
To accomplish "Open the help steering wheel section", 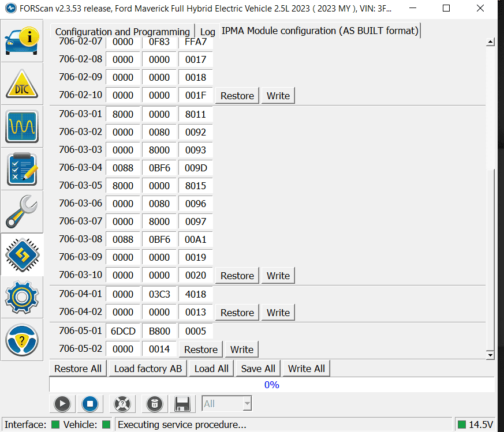I will [x=22, y=340].
